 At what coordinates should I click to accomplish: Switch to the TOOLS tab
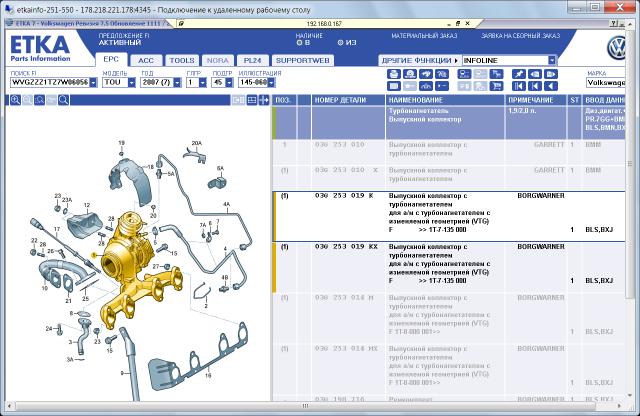point(182,60)
